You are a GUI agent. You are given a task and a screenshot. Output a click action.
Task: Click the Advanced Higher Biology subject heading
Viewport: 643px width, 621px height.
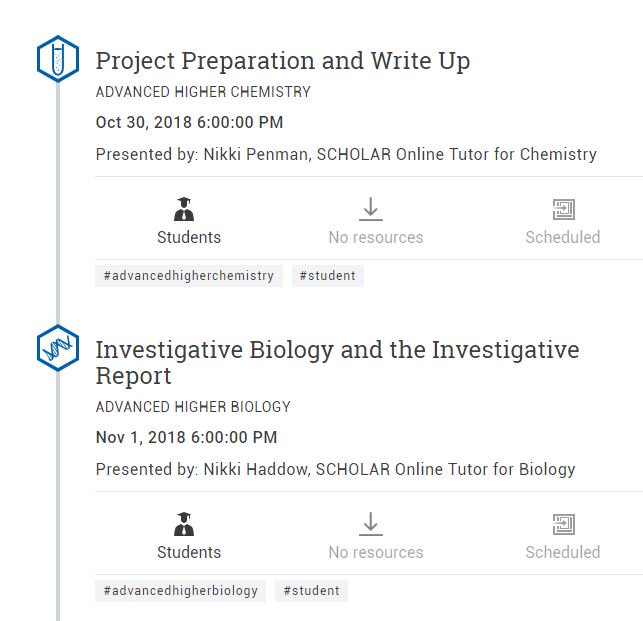193,407
